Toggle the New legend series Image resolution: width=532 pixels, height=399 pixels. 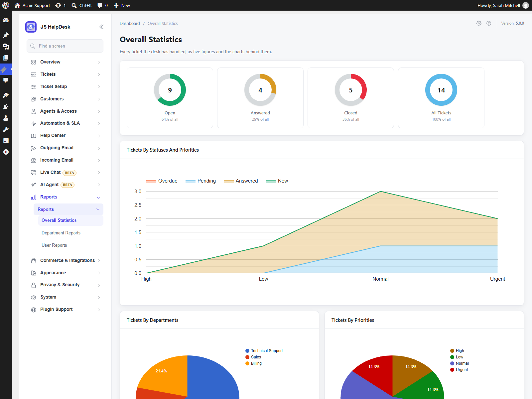(x=277, y=181)
